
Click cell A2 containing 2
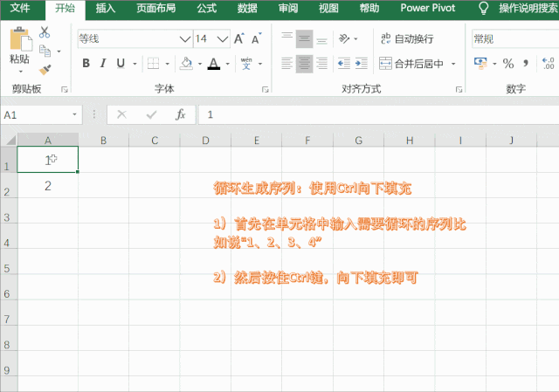[48, 186]
